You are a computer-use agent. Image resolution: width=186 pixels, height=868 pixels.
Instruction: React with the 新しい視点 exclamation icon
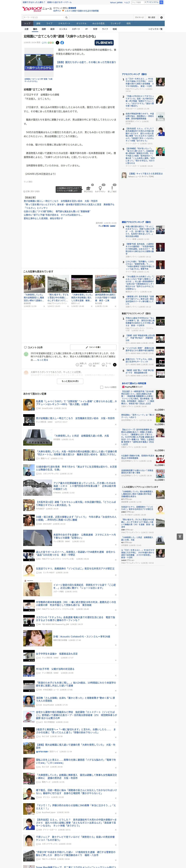point(112,188)
